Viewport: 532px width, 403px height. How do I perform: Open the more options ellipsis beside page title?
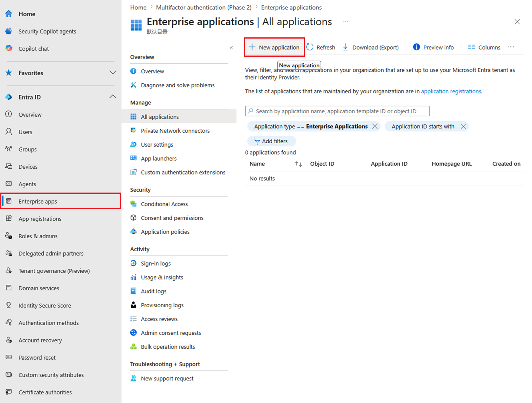pos(346,22)
